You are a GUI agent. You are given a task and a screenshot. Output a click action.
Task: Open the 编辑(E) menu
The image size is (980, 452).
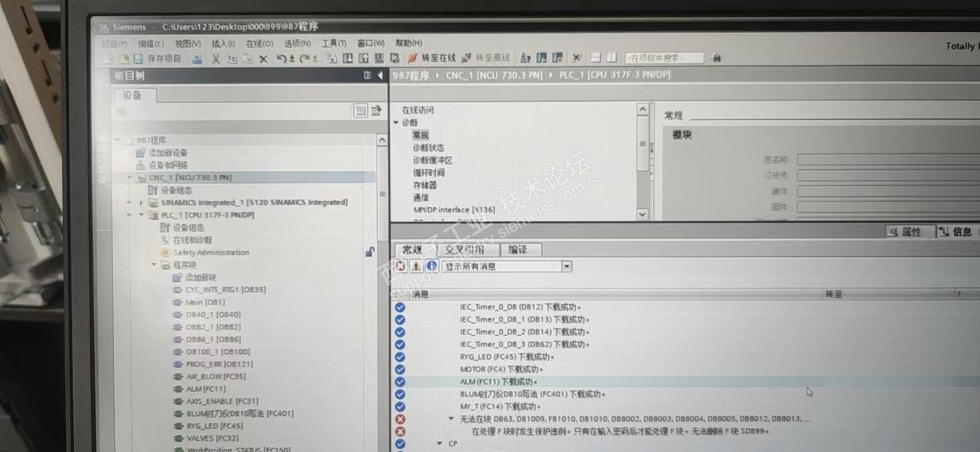point(151,44)
